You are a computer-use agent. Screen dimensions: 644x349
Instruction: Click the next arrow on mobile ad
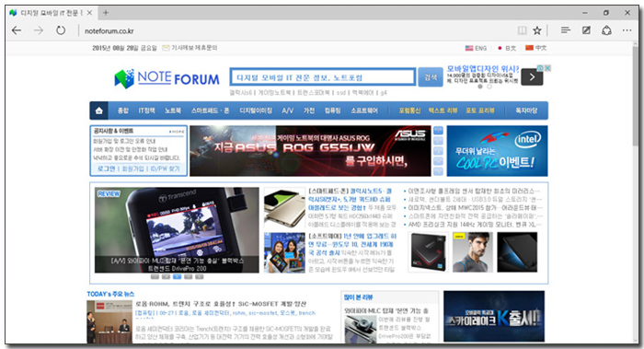tap(532, 76)
